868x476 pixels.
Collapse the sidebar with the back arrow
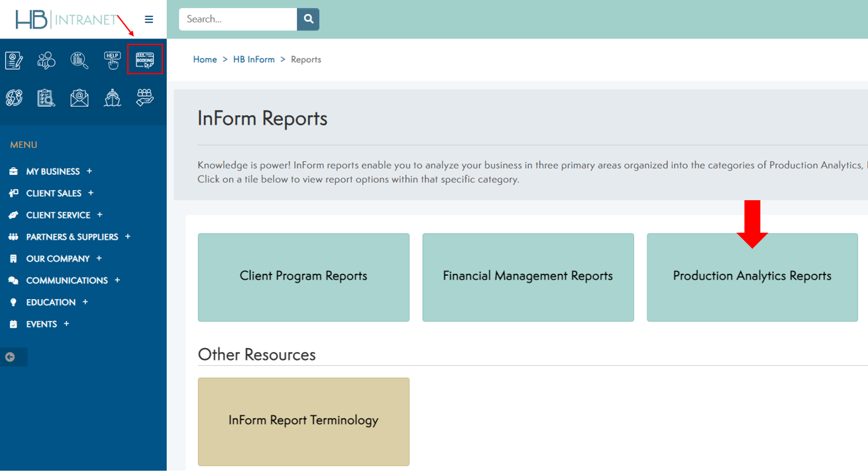pyautogui.click(x=10, y=357)
